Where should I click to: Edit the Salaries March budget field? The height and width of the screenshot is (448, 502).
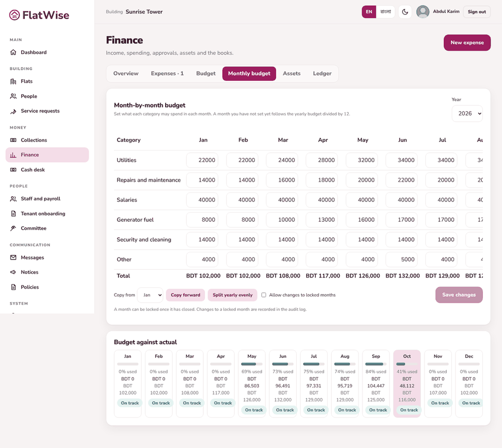tap(282, 200)
